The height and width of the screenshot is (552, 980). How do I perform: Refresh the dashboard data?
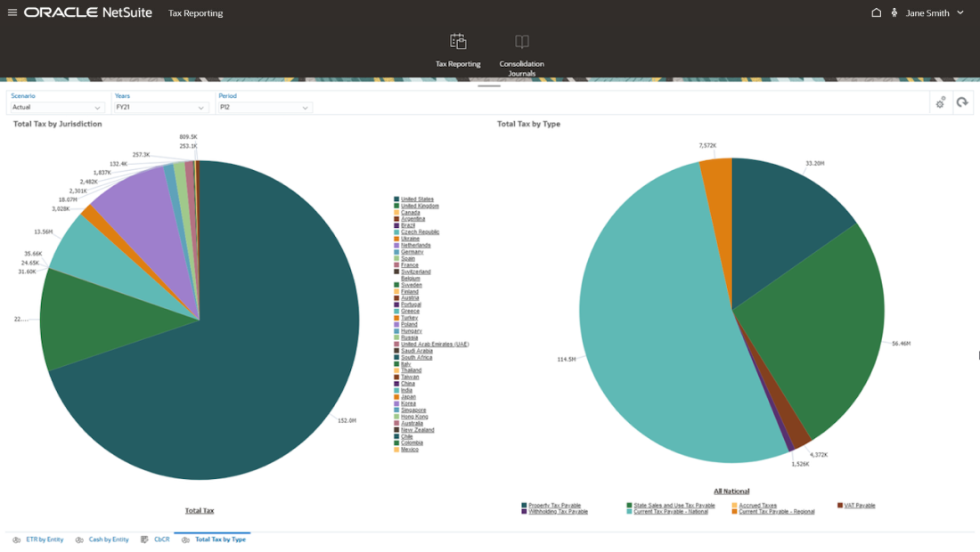pos(962,102)
